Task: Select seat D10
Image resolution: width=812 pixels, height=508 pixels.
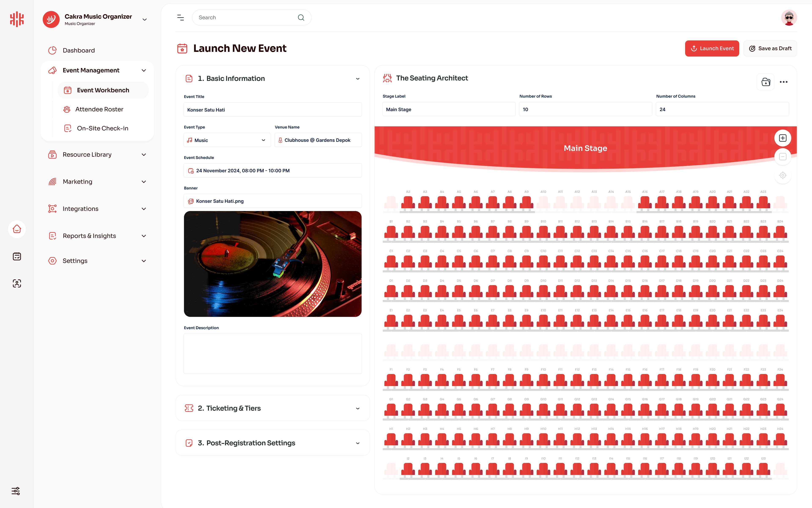Action: coord(543,291)
